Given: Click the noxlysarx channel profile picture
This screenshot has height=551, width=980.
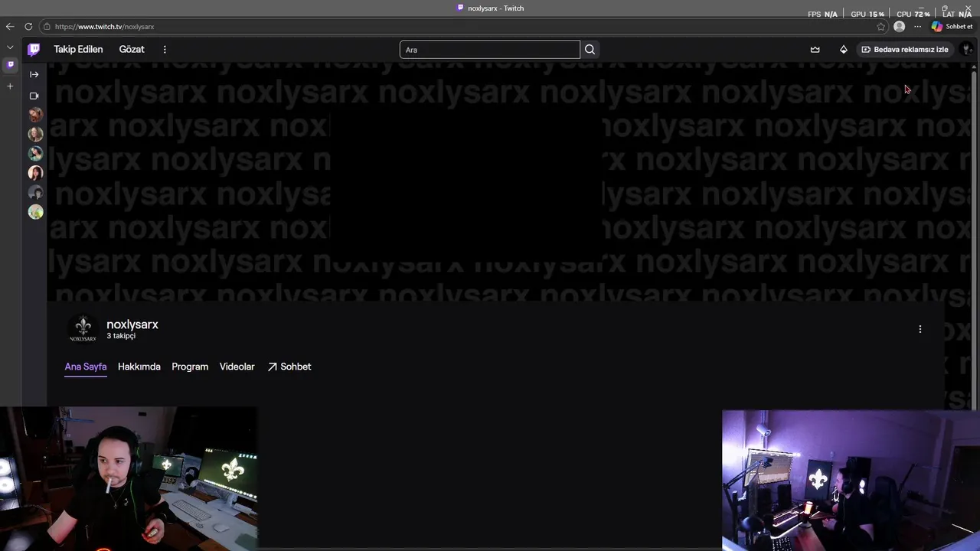Looking at the screenshot, I should (83, 329).
